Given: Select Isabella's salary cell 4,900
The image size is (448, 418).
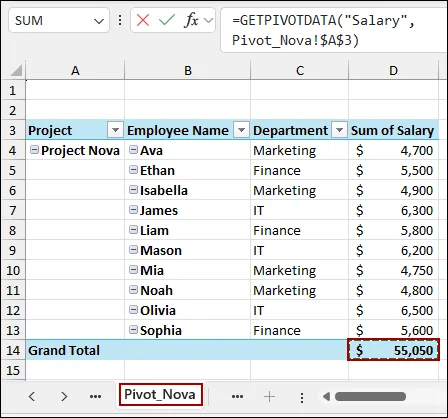Looking at the screenshot, I should tap(393, 190).
